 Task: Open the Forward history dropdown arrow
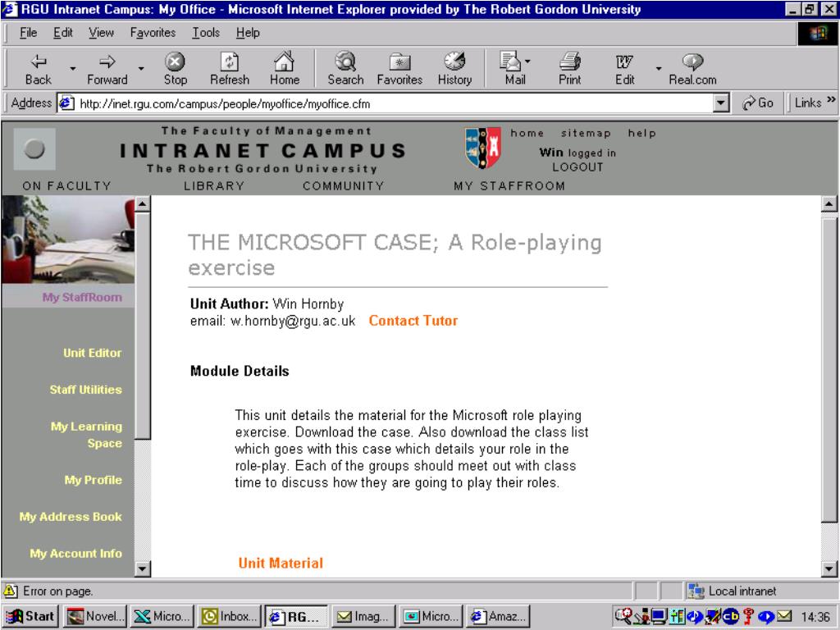[141, 69]
